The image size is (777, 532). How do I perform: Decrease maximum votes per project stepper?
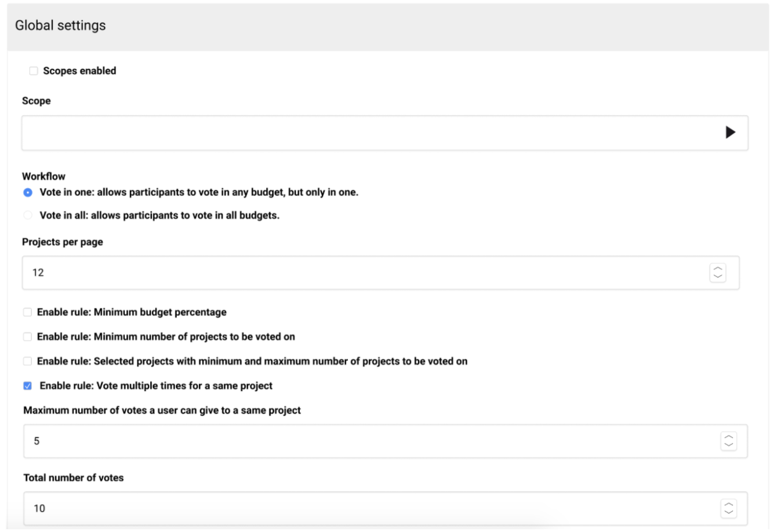point(728,445)
